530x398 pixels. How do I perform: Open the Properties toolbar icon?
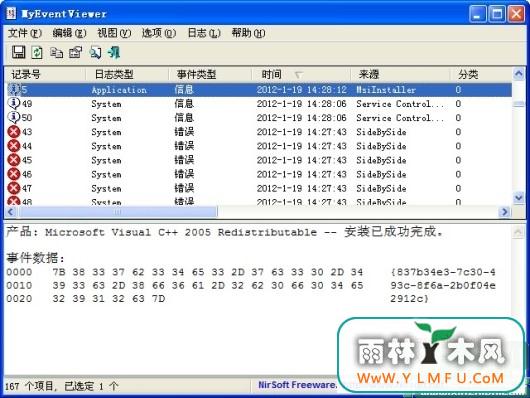coord(76,52)
